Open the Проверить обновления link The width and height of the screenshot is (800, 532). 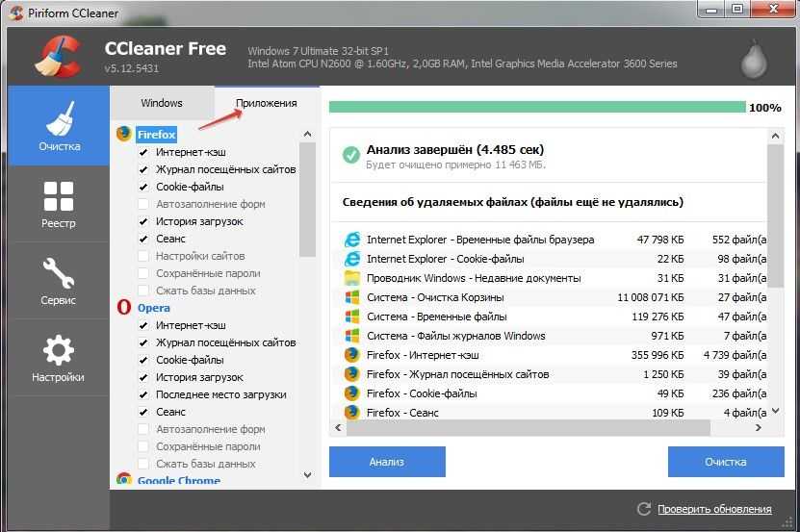(x=714, y=509)
